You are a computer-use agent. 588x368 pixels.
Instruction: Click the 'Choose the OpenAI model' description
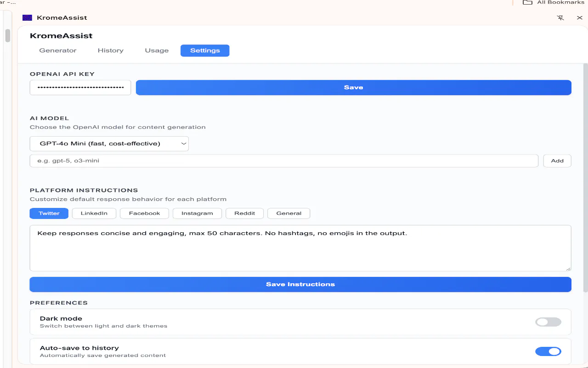(x=118, y=127)
